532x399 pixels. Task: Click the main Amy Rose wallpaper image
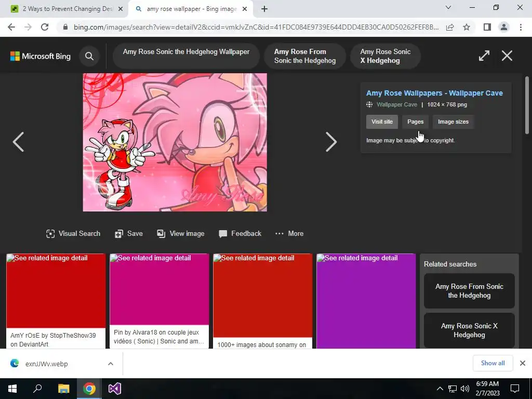click(x=175, y=142)
